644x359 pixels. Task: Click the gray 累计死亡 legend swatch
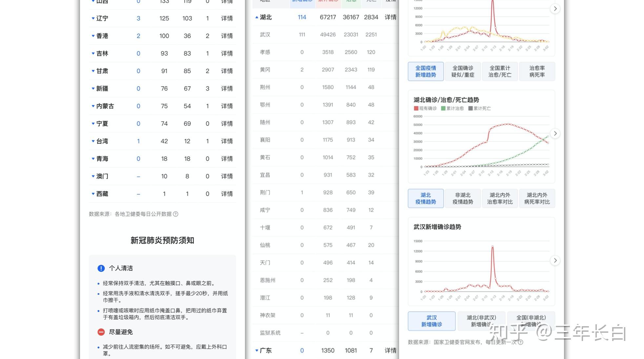point(471,108)
